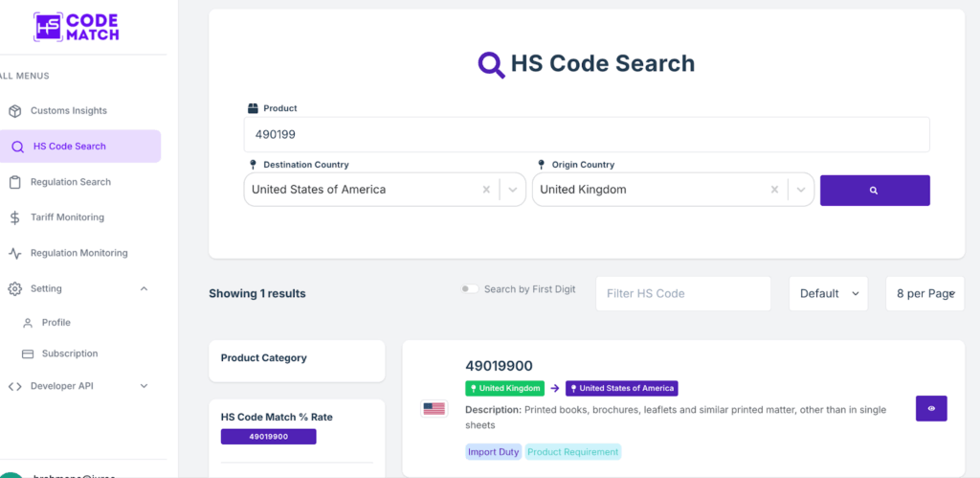Expand the Origin Country dropdown arrow
Image resolution: width=980 pixels, height=478 pixels.
pos(800,190)
